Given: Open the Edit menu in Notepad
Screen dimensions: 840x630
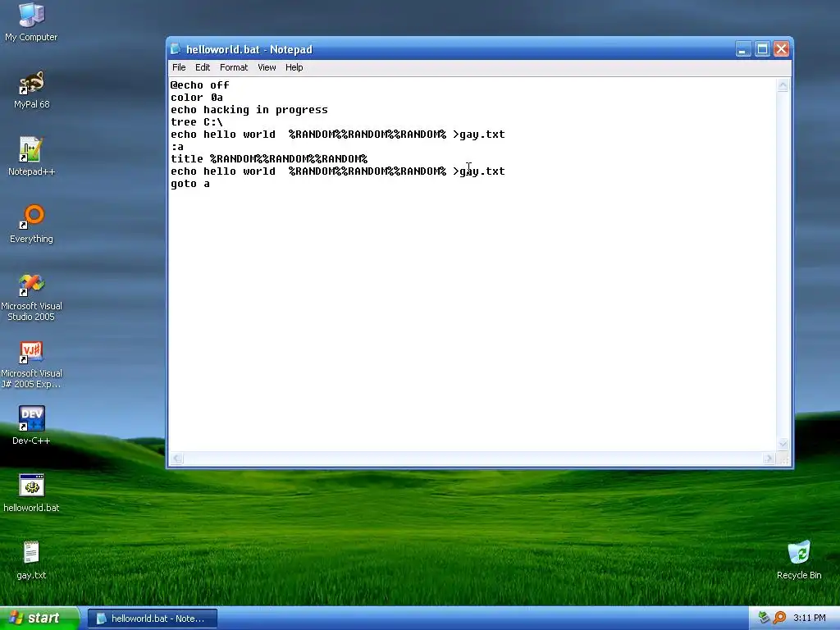Looking at the screenshot, I should 203,67.
